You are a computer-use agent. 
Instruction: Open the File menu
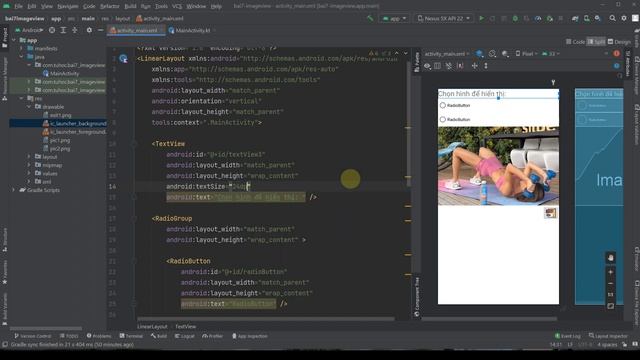click(x=18, y=6)
